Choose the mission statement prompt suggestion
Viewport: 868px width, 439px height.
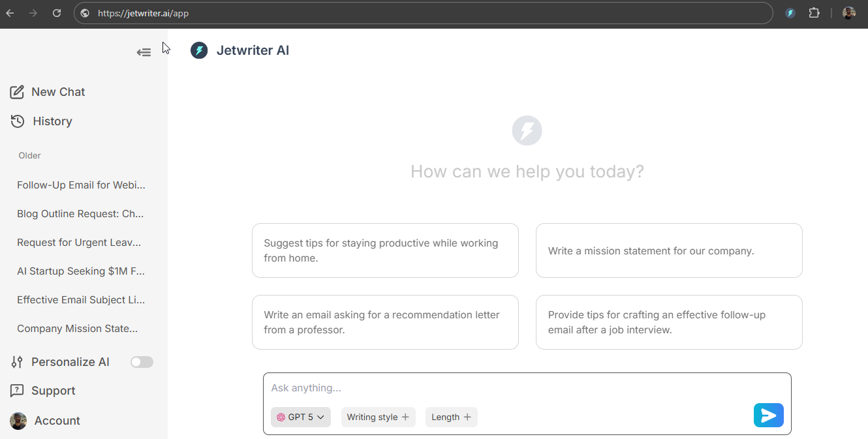pyautogui.click(x=669, y=250)
